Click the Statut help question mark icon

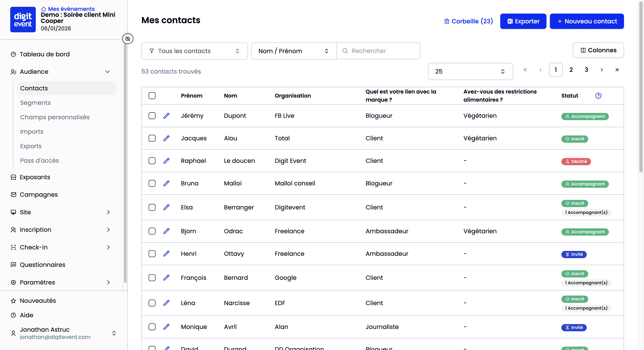tap(598, 96)
